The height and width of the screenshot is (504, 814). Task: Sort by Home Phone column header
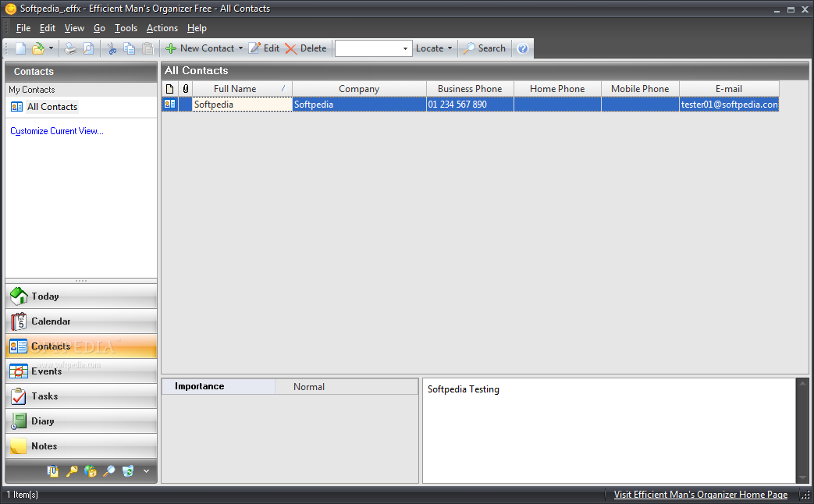pos(557,89)
